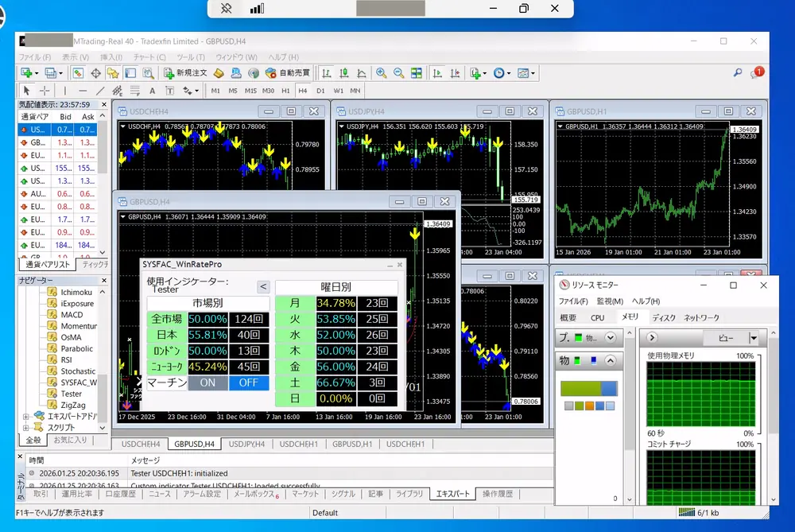This screenshot has width=795, height=532.
Task: Click the zoom in magnifier icon
Action: (382, 73)
